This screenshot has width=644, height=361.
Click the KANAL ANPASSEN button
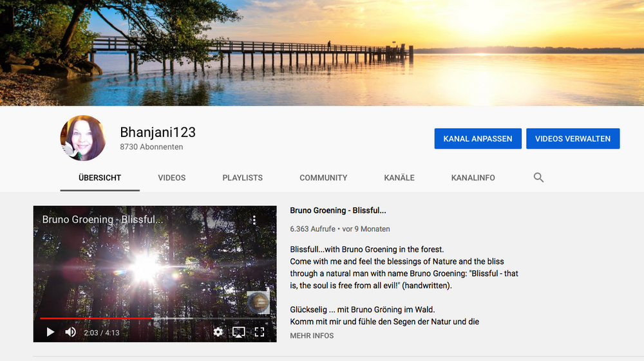478,138
